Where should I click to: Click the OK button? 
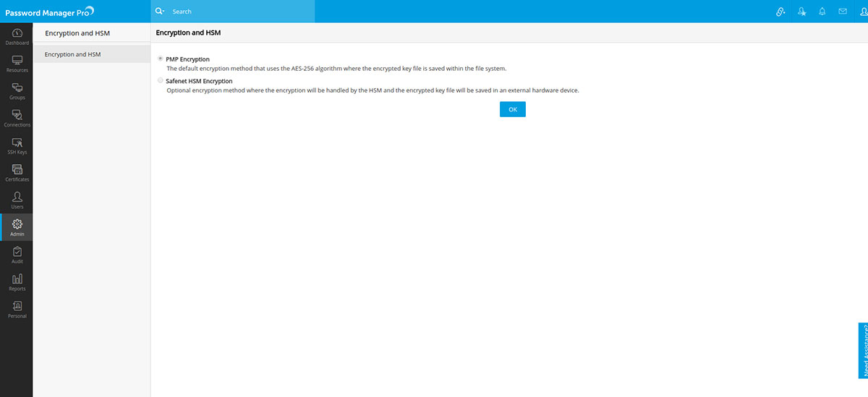coord(512,109)
